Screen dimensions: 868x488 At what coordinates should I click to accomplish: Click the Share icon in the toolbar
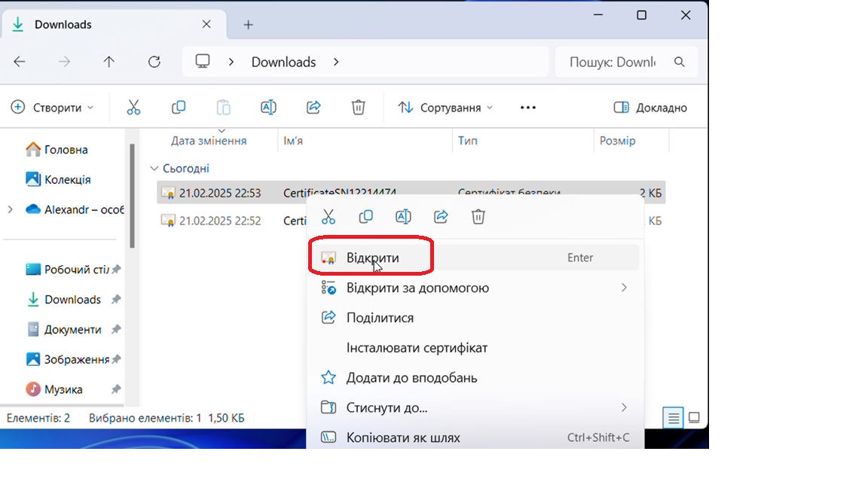(313, 108)
